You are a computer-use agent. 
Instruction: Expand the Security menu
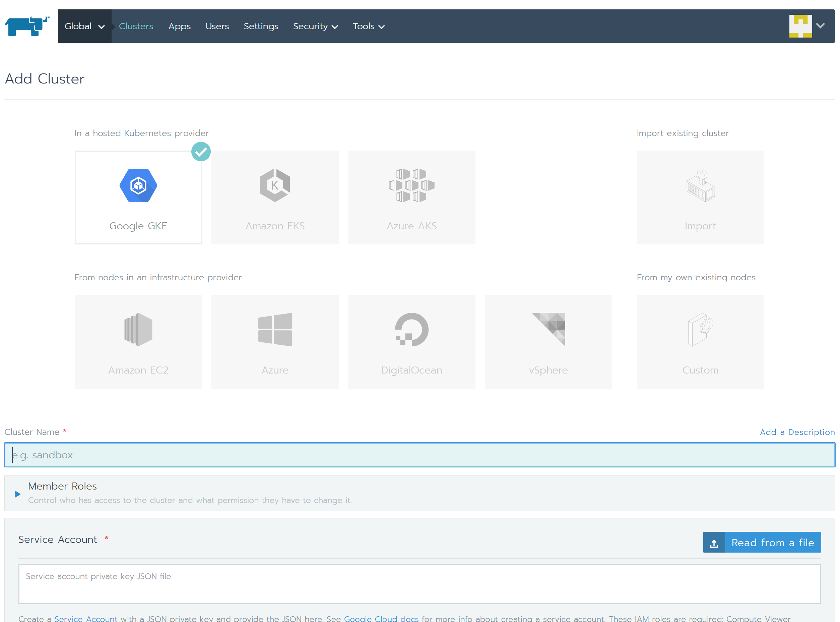(315, 26)
